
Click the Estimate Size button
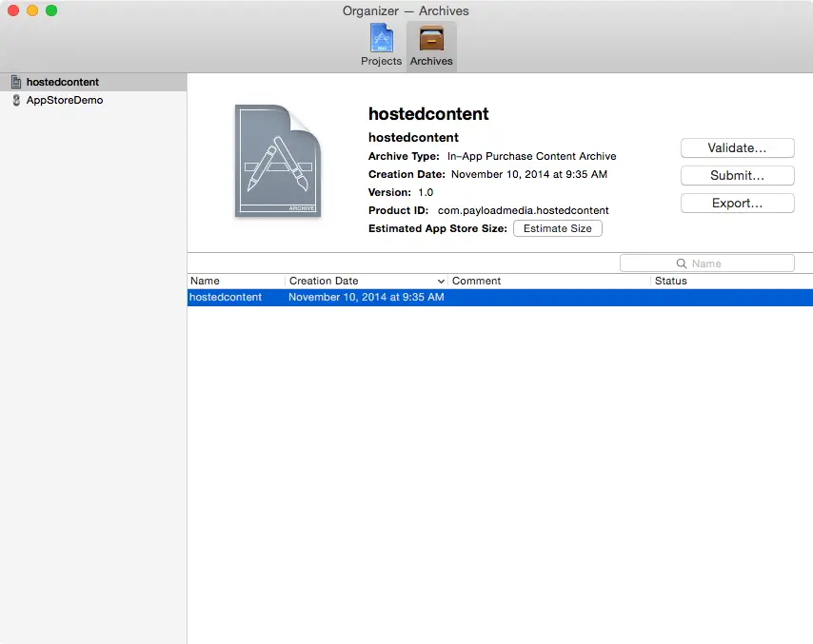pyautogui.click(x=557, y=228)
